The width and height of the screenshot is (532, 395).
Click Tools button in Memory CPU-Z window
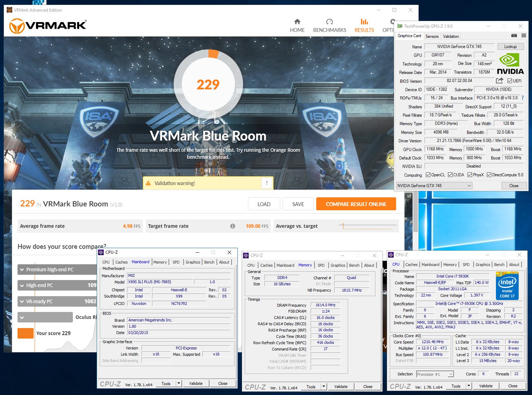pos(311,387)
